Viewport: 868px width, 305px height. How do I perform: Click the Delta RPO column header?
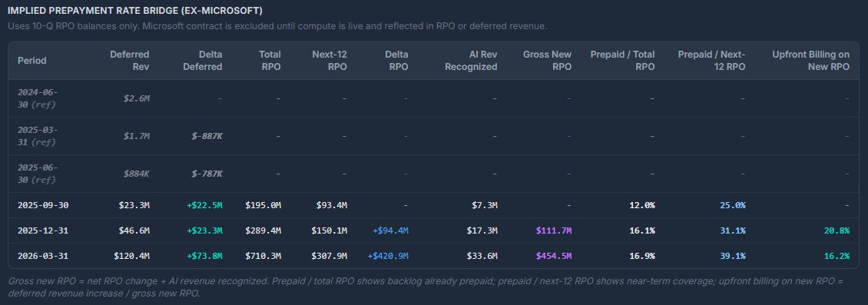pos(396,61)
